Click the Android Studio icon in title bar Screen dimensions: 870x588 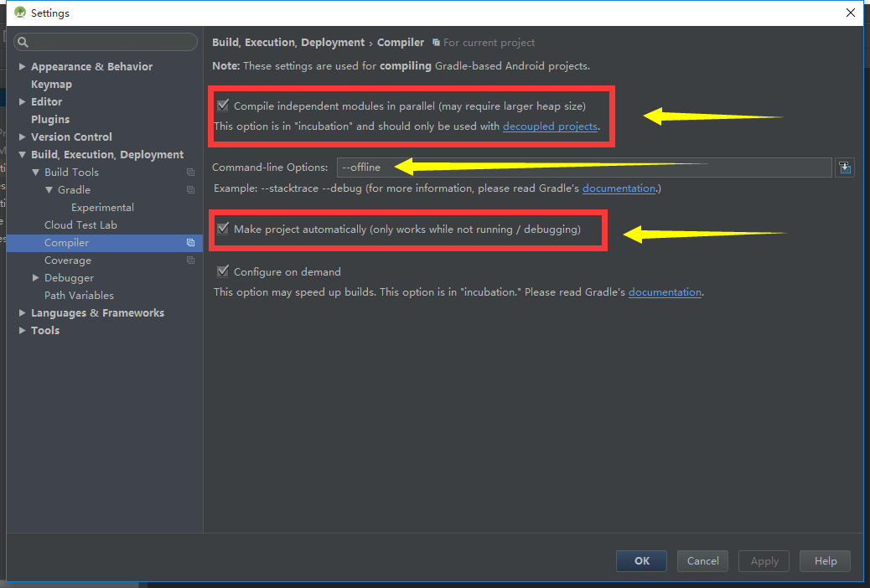point(20,13)
